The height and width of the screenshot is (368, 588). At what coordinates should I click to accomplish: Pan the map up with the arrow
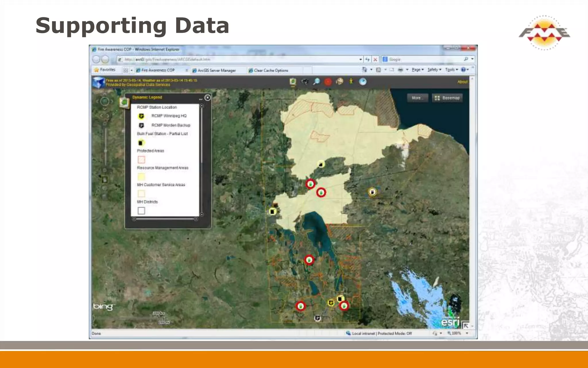(105, 94)
